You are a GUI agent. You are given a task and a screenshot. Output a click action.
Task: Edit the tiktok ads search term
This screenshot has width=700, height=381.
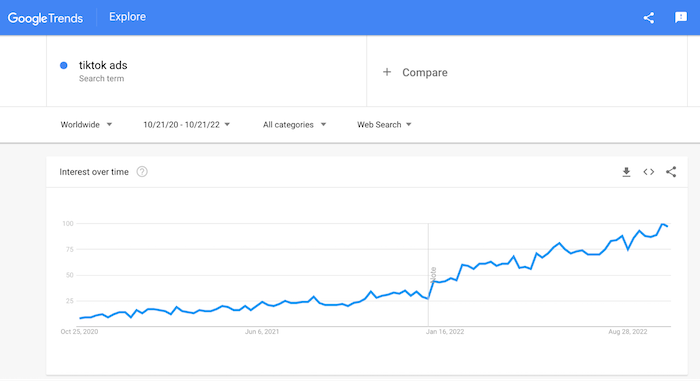(x=103, y=65)
